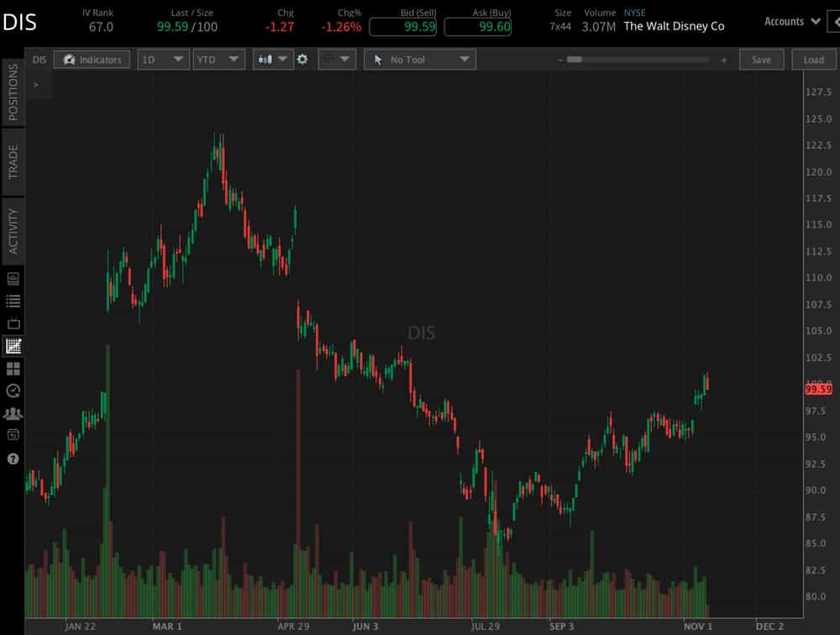Click the Bid (Sell) 99.59 button
This screenshot has width=840, height=635.
tap(403, 26)
